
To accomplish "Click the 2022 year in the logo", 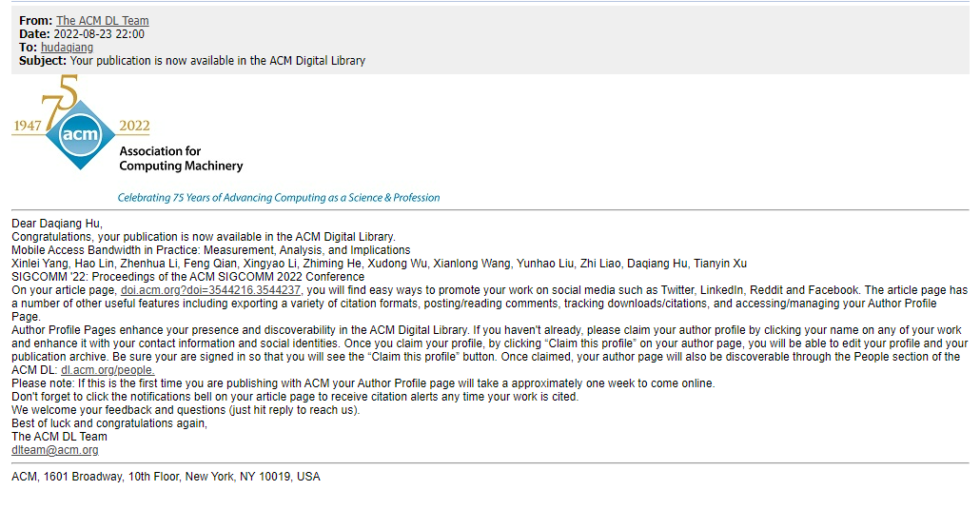I will tap(134, 127).
